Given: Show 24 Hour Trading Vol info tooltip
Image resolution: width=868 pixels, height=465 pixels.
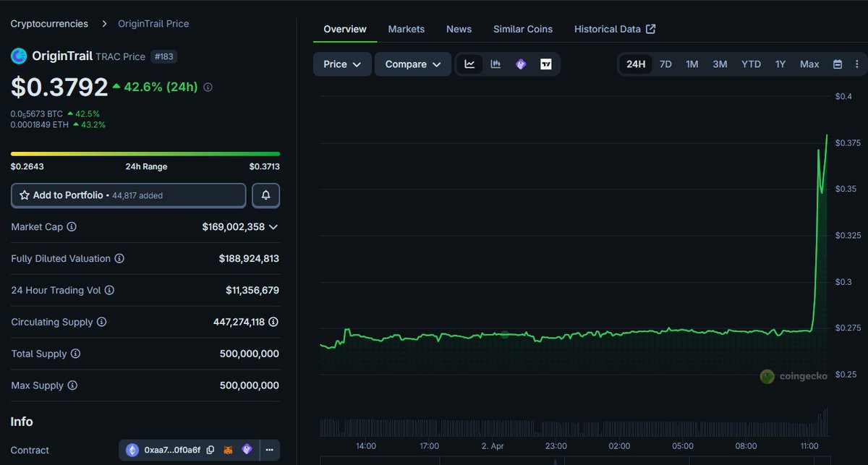Looking at the screenshot, I should pos(109,290).
